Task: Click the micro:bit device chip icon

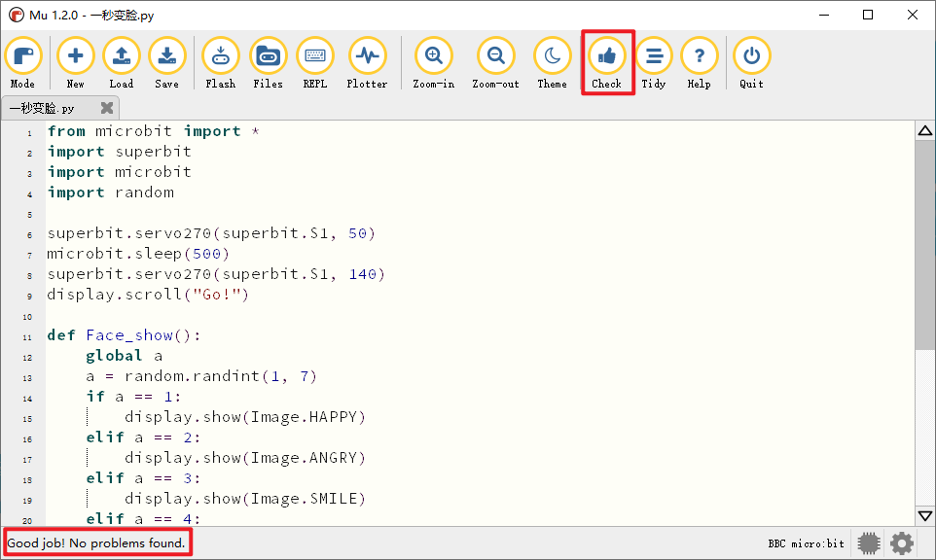Action: pos(869,543)
